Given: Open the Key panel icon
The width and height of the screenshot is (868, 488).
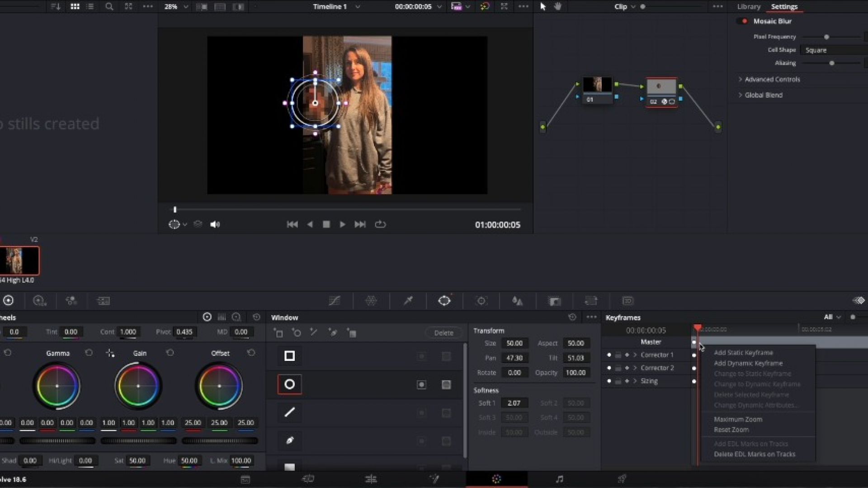Looking at the screenshot, I should 555,301.
